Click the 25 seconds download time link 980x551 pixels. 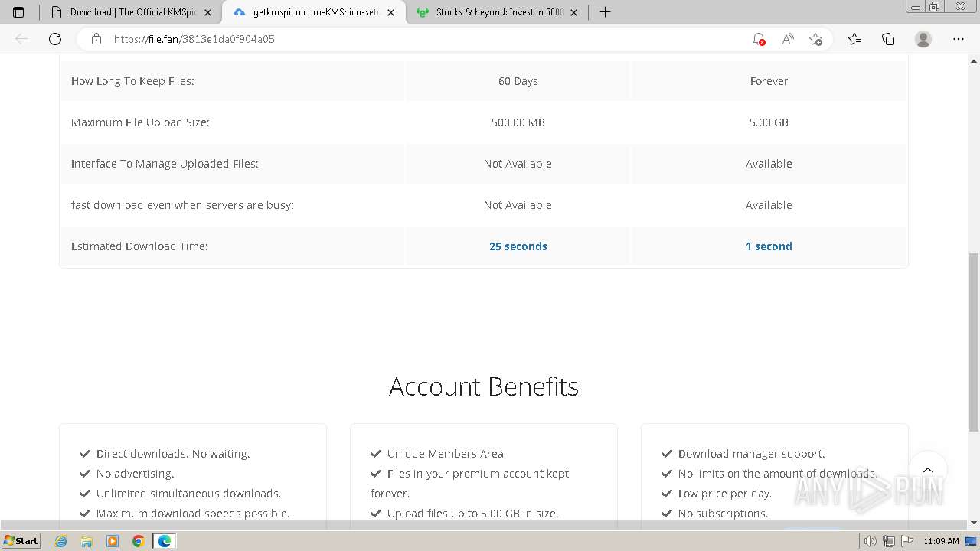coord(518,246)
